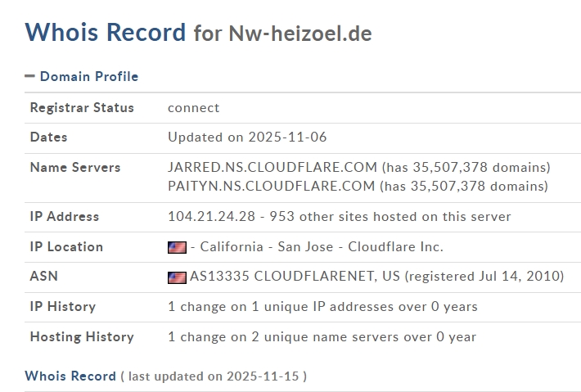Collapse the Domain Profile section

(x=88, y=77)
